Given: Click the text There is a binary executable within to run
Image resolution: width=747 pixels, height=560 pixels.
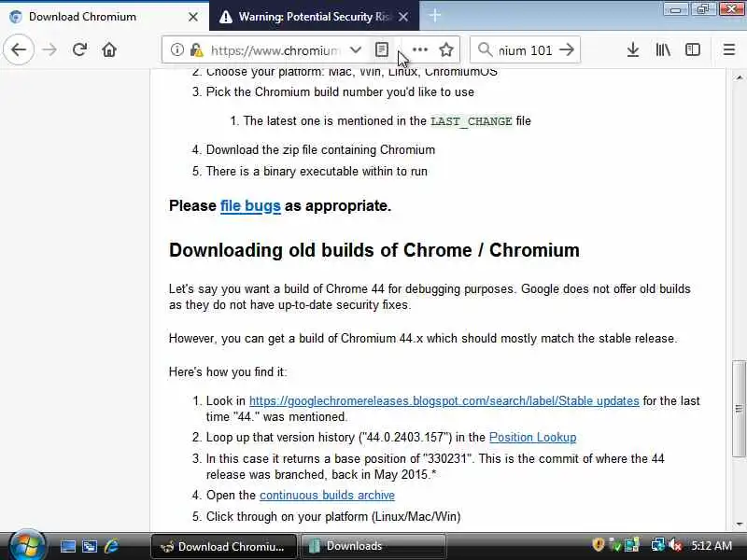Looking at the screenshot, I should 317,172.
